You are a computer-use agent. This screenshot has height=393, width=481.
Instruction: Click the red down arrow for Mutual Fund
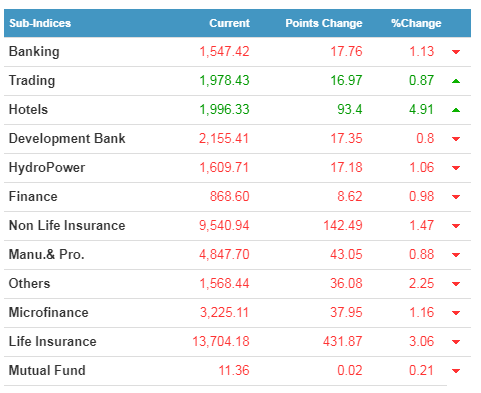pos(456,371)
